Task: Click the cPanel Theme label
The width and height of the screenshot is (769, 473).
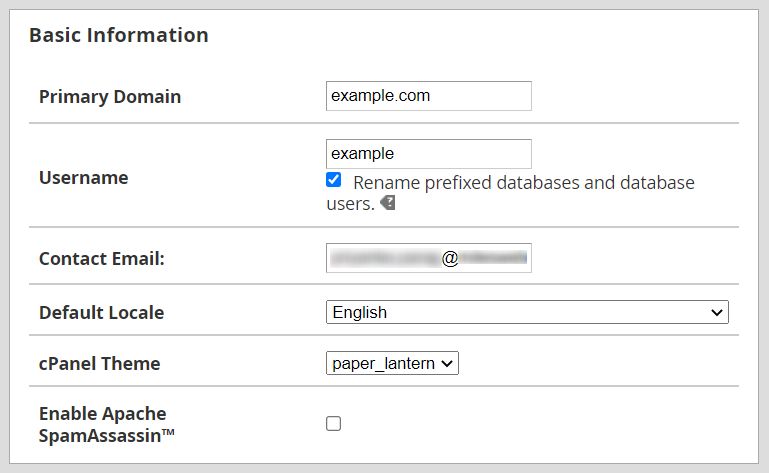Action: coord(99,364)
